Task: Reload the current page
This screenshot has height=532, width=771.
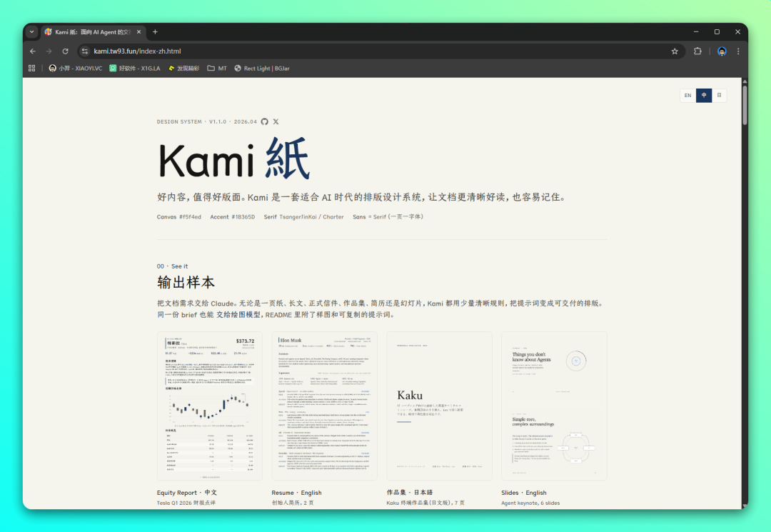Action: tap(66, 51)
